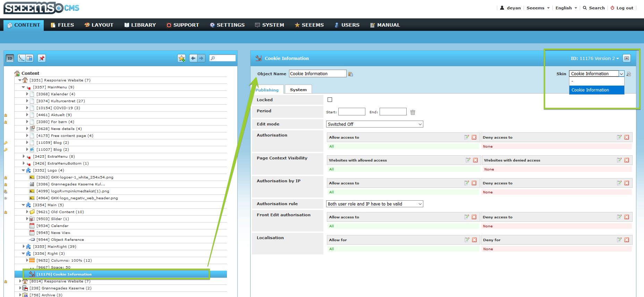Clear Authorisation Deny access to list
This screenshot has width=644, height=297.
click(x=627, y=138)
